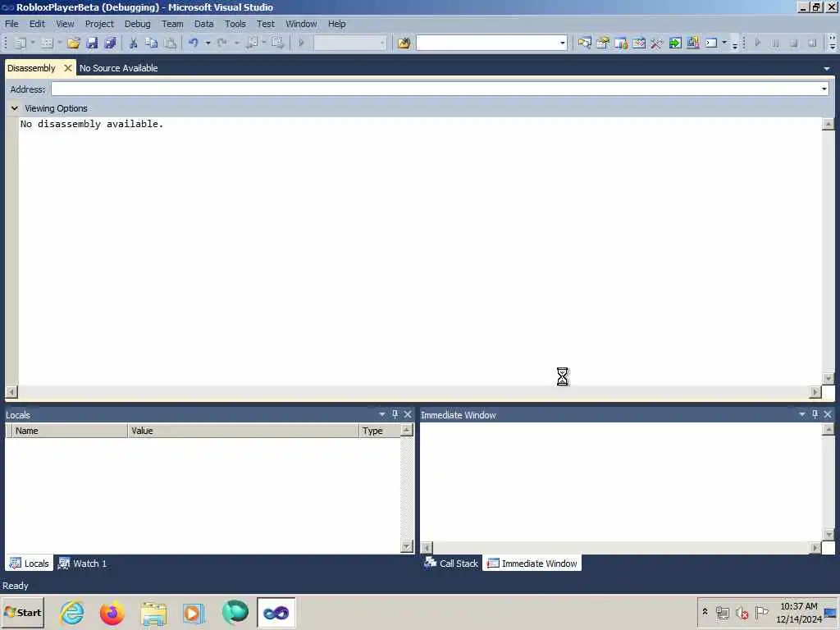
Task: Click the Start Debugging play icon
Action: [x=301, y=43]
